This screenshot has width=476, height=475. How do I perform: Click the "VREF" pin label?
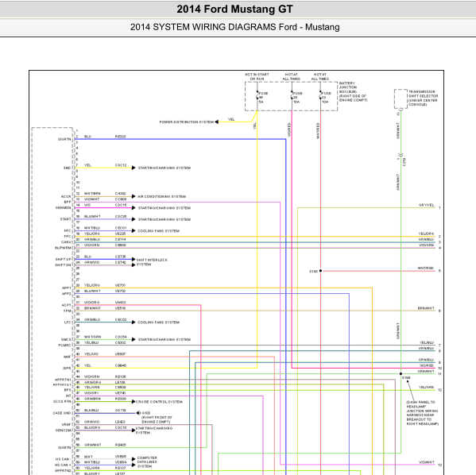pos(67,425)
